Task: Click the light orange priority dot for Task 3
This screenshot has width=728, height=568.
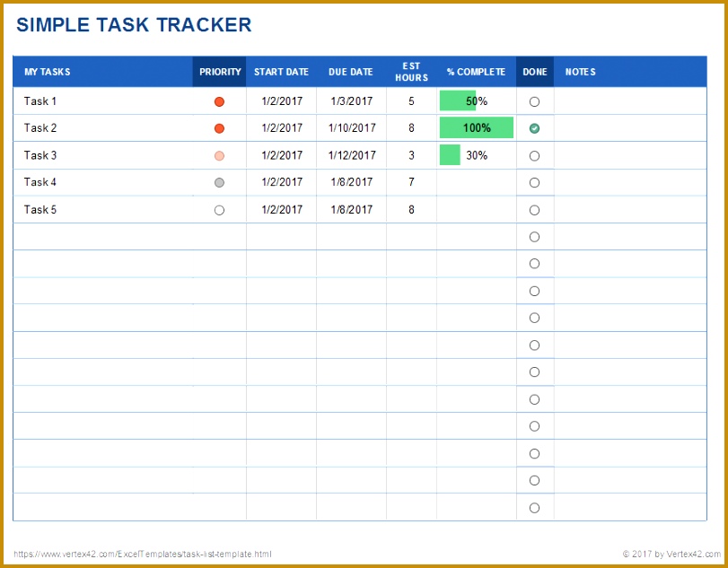Action: click(x=219, y=155)
